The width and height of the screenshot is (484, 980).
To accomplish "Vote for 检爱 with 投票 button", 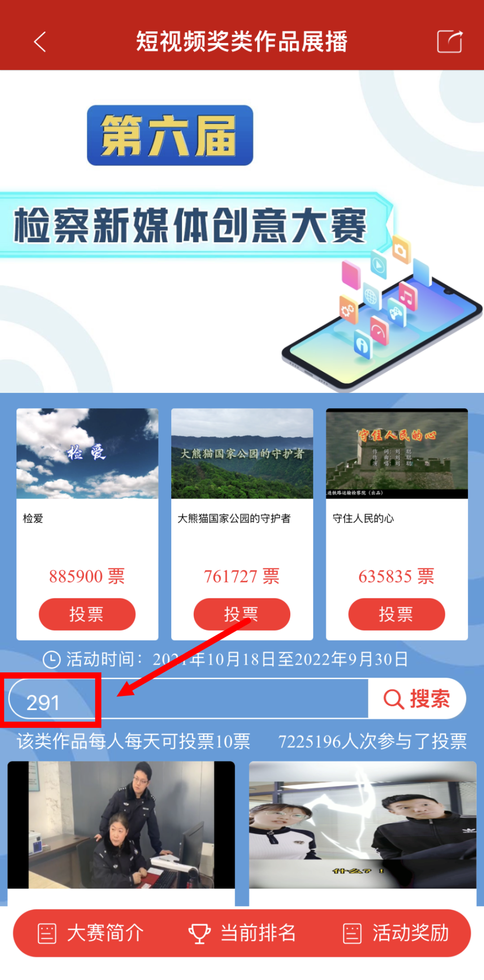I will (x=87, y=614).
